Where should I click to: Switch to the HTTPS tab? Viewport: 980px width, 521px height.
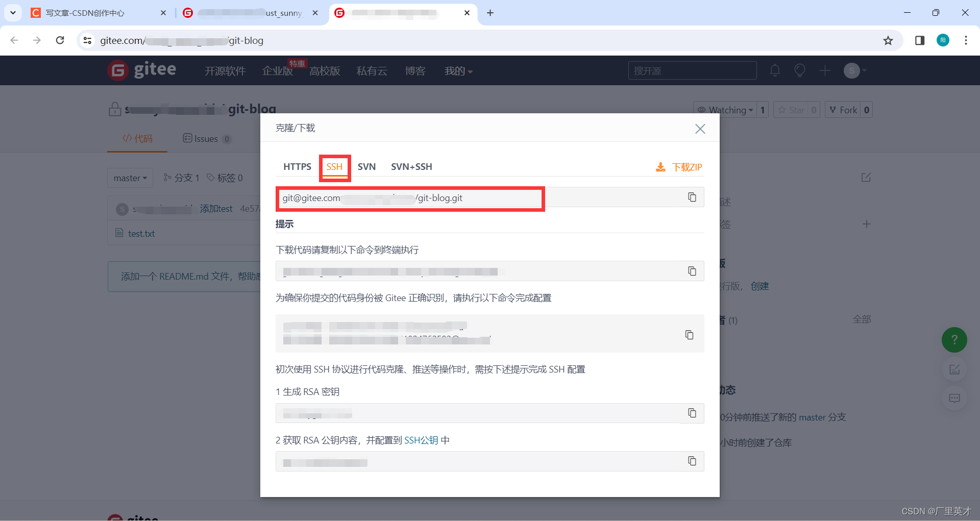coord(297,166)
